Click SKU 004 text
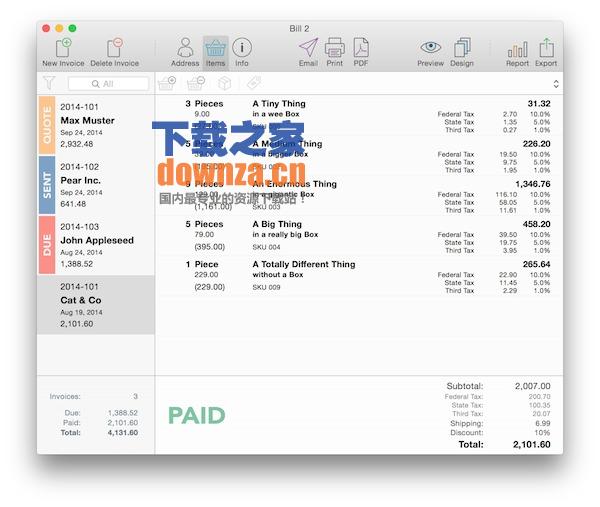Screen dimensions: 600x507 click(x=266, y=247)
